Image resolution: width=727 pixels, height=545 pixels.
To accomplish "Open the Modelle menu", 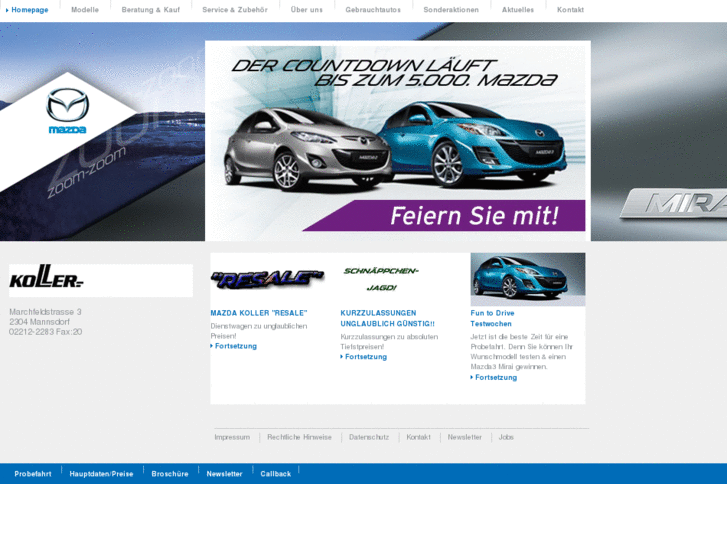I will (x=85, y=10).
